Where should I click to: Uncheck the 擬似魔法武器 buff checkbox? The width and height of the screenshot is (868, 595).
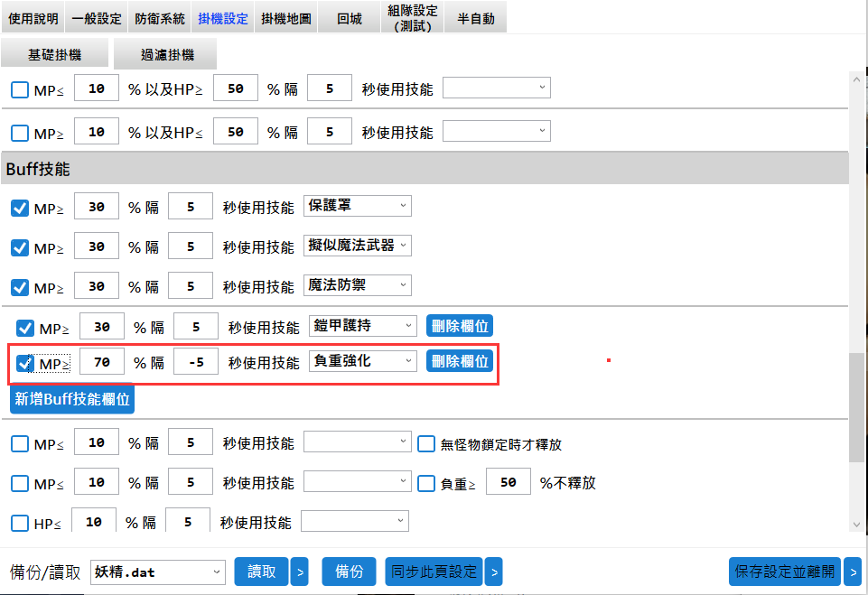click(x=20, y=247)
